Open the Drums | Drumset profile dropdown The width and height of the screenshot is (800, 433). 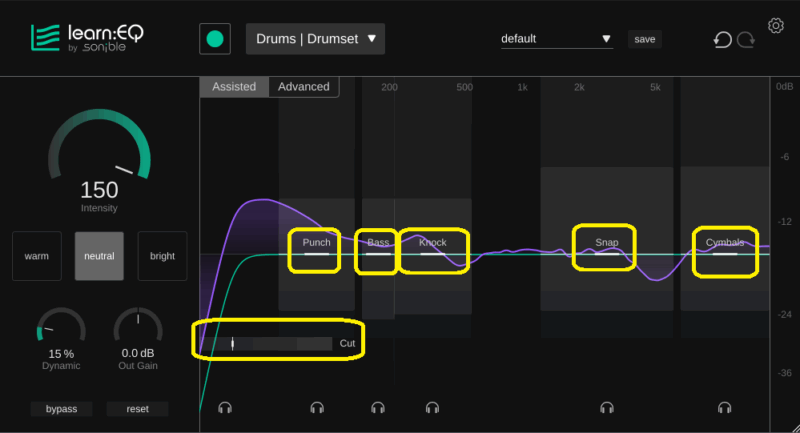315,39
